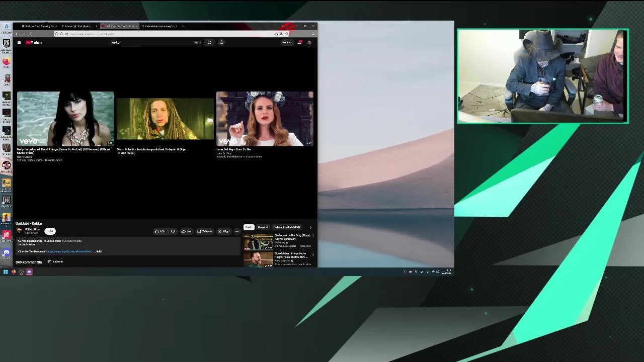Open the Firefox desktop shortcut

tap(6, 62)
